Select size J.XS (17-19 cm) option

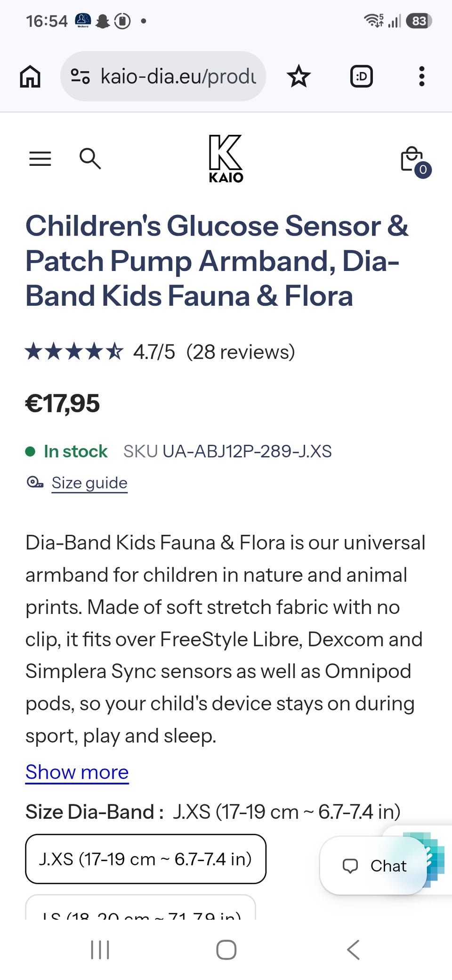145,859
